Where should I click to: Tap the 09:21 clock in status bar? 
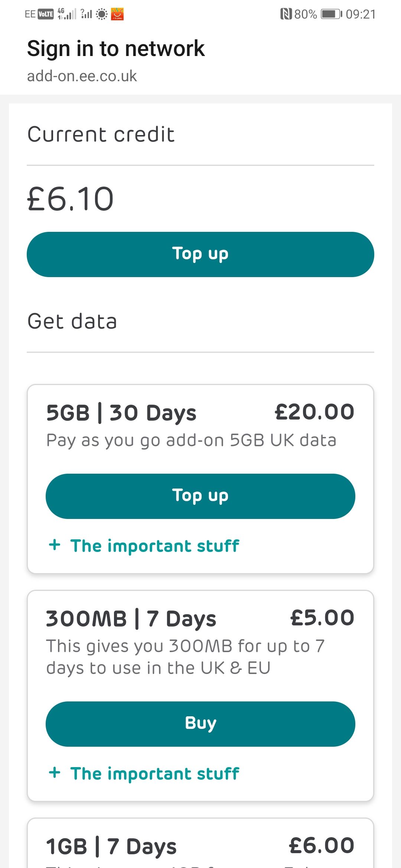coord(361,14)
